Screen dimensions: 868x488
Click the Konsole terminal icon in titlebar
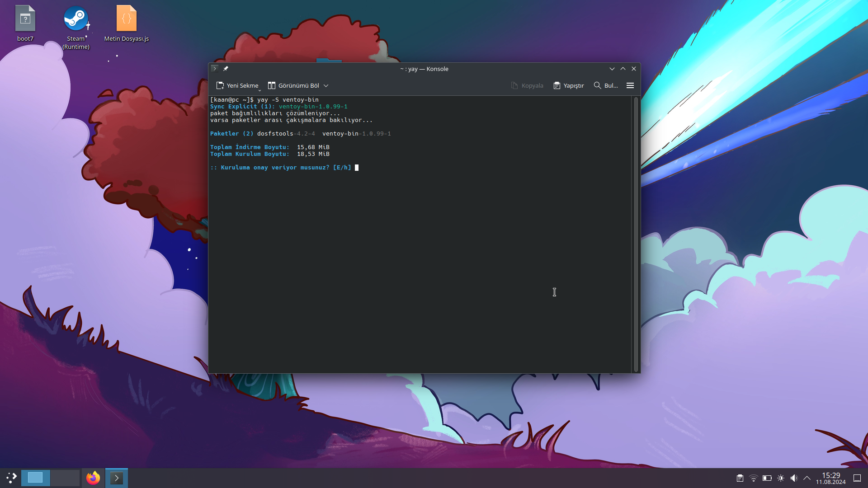coord(215,69)
